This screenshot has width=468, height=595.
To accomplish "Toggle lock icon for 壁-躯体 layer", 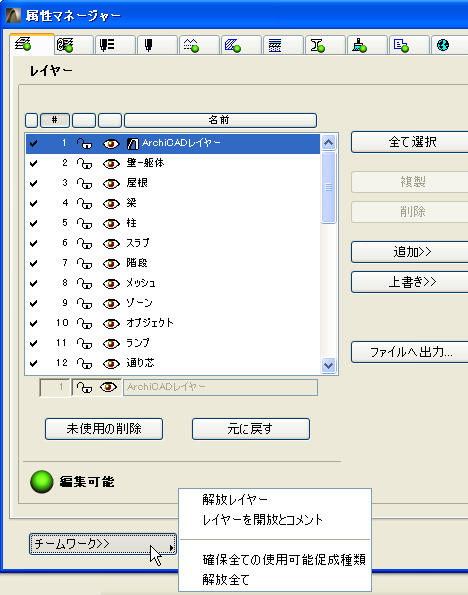I will (x=84, y=164).
